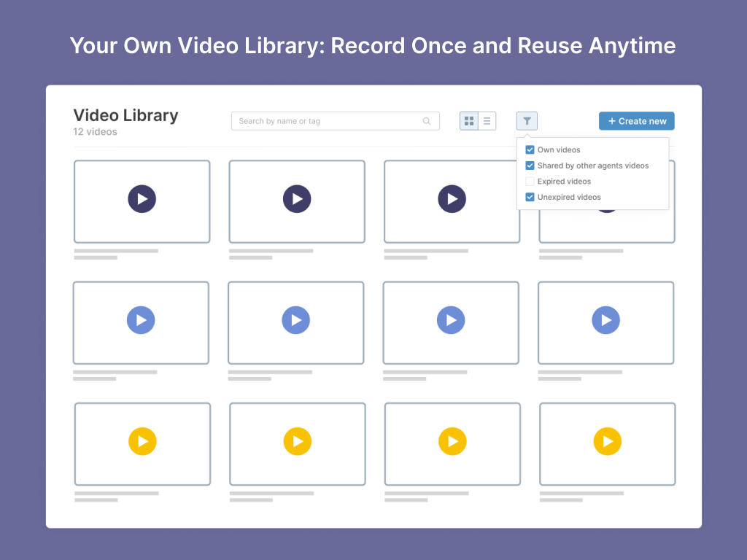Click the magnifier search icon
This screenshot has height=560, width=747.
point(427,121)
